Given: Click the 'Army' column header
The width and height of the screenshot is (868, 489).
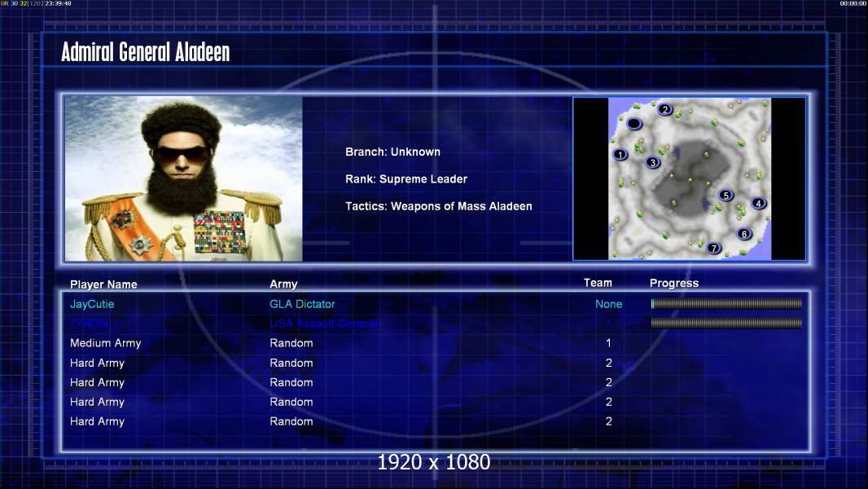Looking at the screenshot, I should click(283, 284).
